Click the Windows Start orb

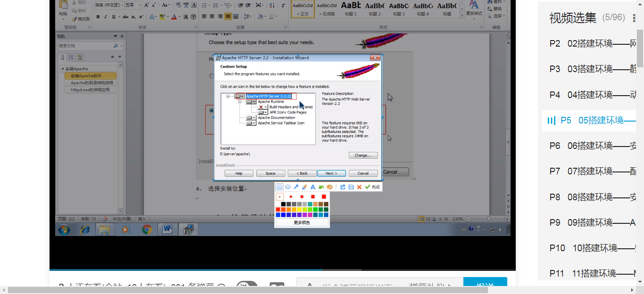pos(65,229)
